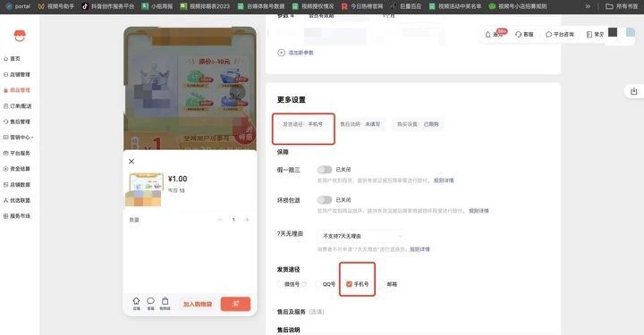Open 客服 customer service from the header
This screenshot has height=335, width=644.
click(x=524, y=35)
